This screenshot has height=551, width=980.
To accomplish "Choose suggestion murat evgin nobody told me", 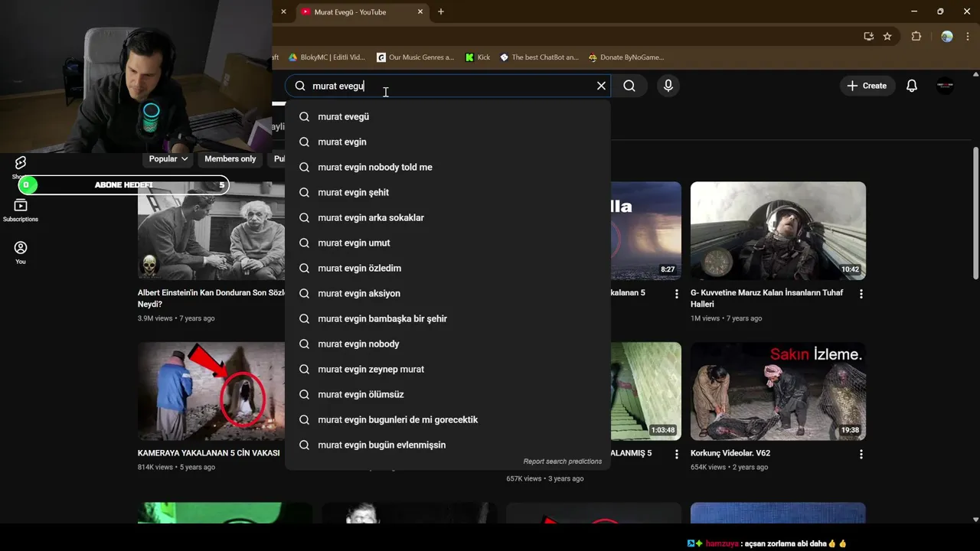I will coord(448,167).
